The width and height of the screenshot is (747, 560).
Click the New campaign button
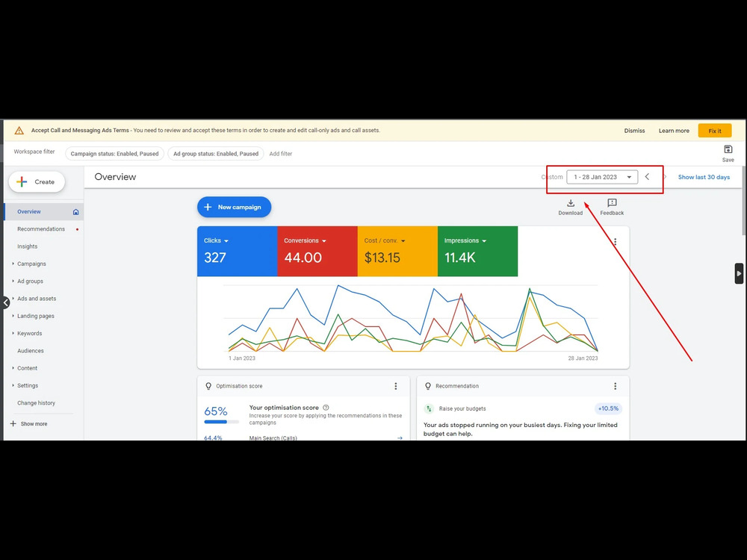click(234, 207)
